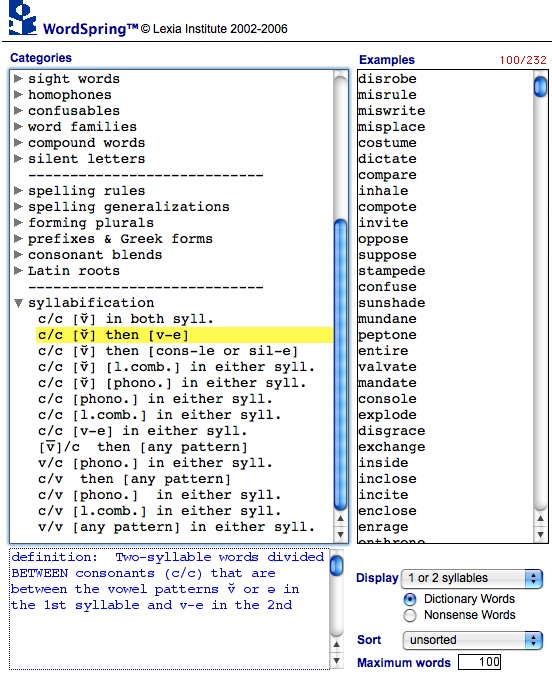Click the WordSpring logo icon

pos(22,18)
